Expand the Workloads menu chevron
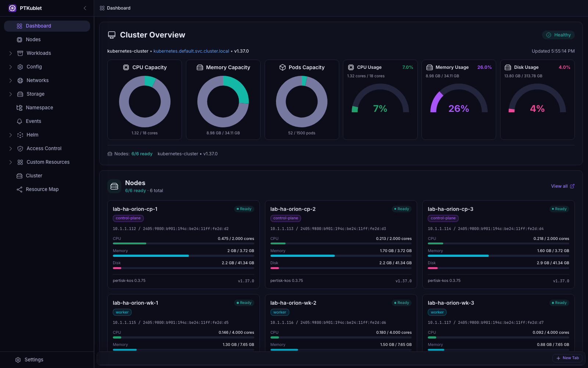This screenshot has height=368, width=588. click(11, 53)
